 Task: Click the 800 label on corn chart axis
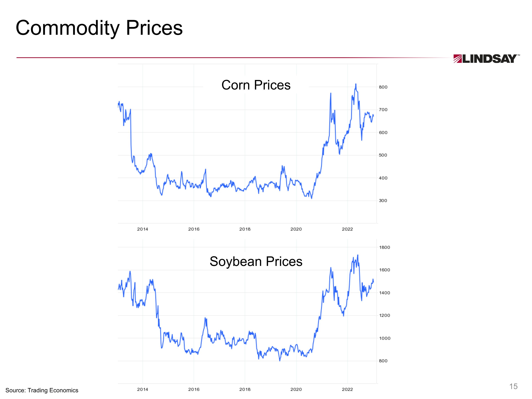[383, 87]
